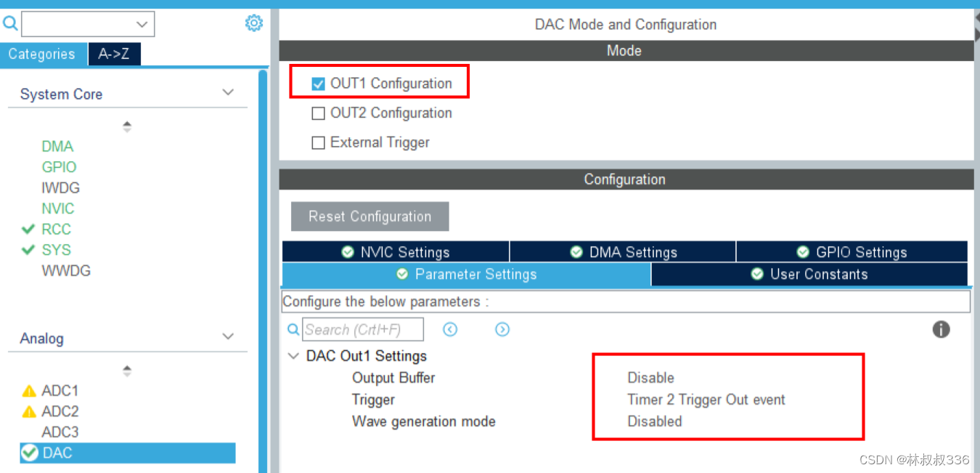Viewport: 980px width, 473px height.
Task: Click the search magnifier icon in sidebar
Action: [x=11, y=24]
